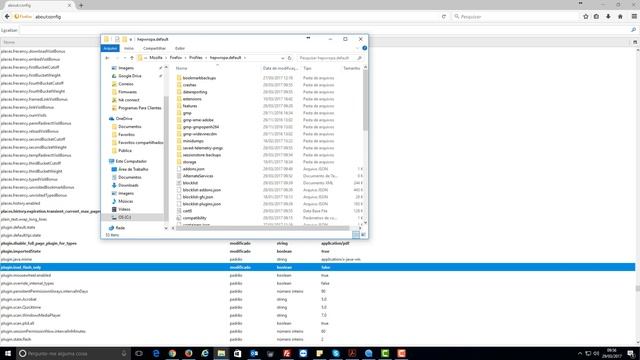Open the Windows Start menu
Image resolution: width=640 pixels, height=360 pixels.
[x=8, y=353]
